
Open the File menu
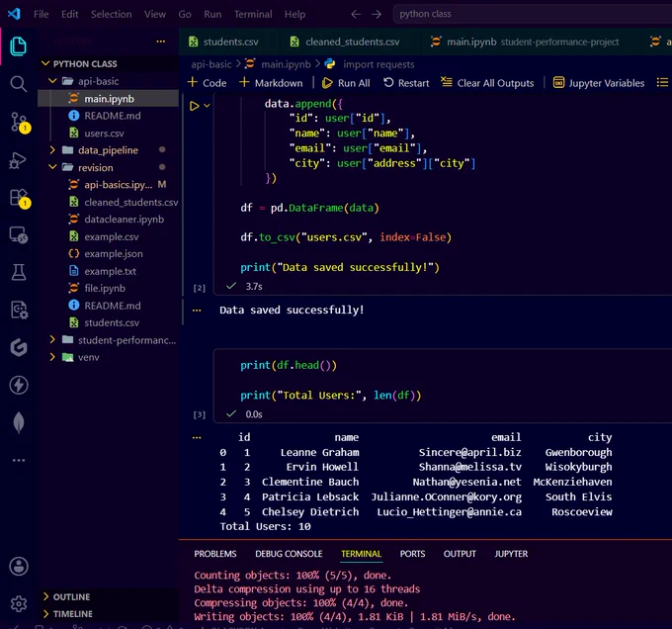point(42,14)
